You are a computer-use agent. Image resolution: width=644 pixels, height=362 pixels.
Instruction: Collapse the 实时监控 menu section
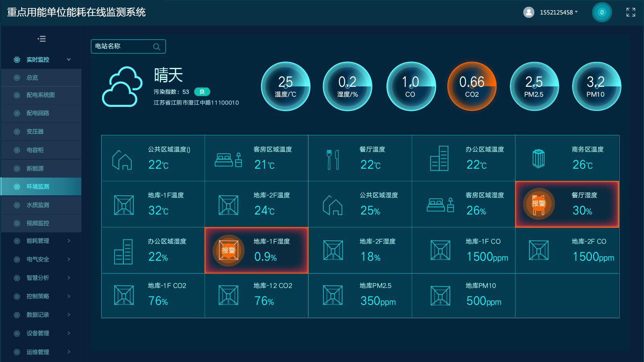coord(69,59)
